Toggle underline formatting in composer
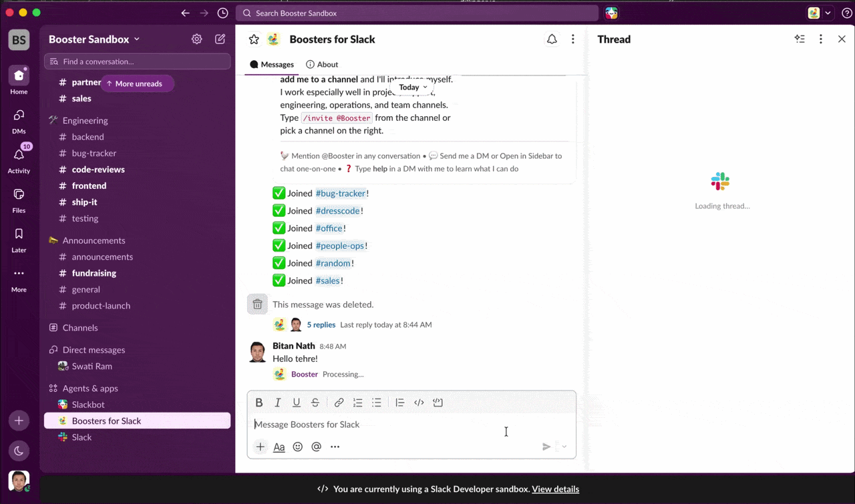 tap(297, 403)
